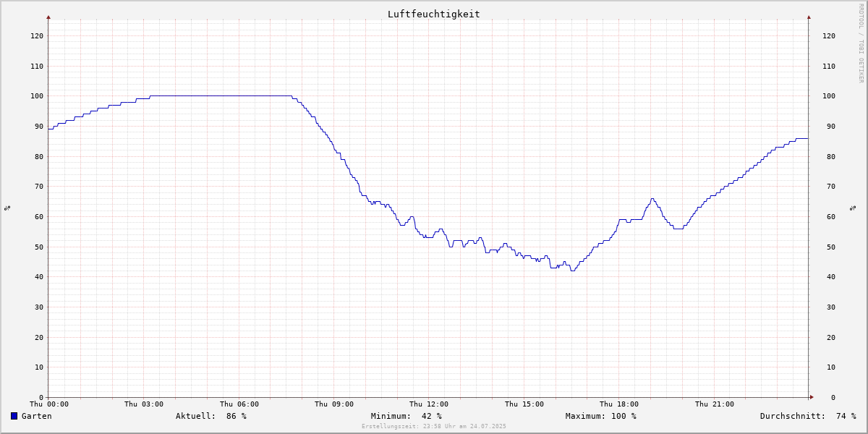Click the 60 label on left axis
Screen dimensions: 868x434
click(x=39, y=216)
